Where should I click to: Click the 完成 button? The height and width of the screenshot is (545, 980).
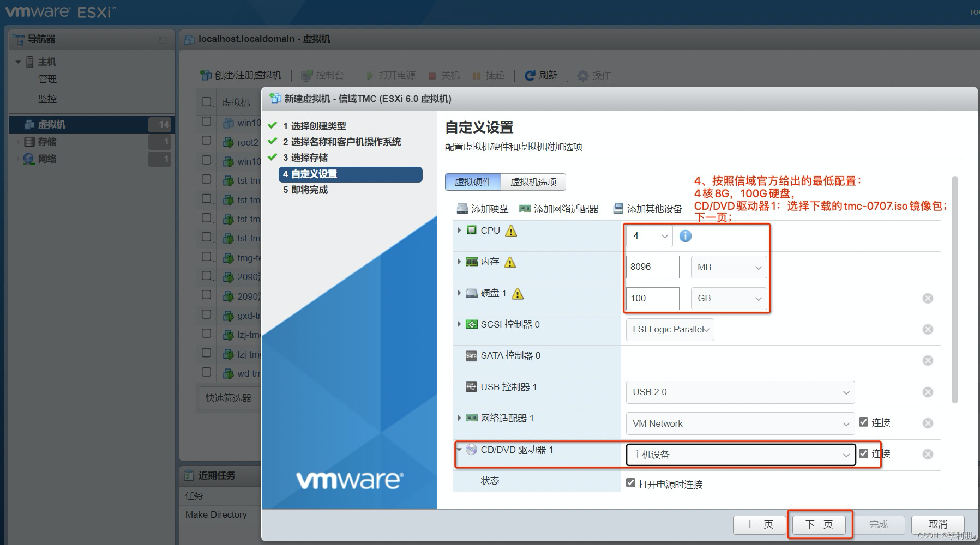(x=878, y=524)
